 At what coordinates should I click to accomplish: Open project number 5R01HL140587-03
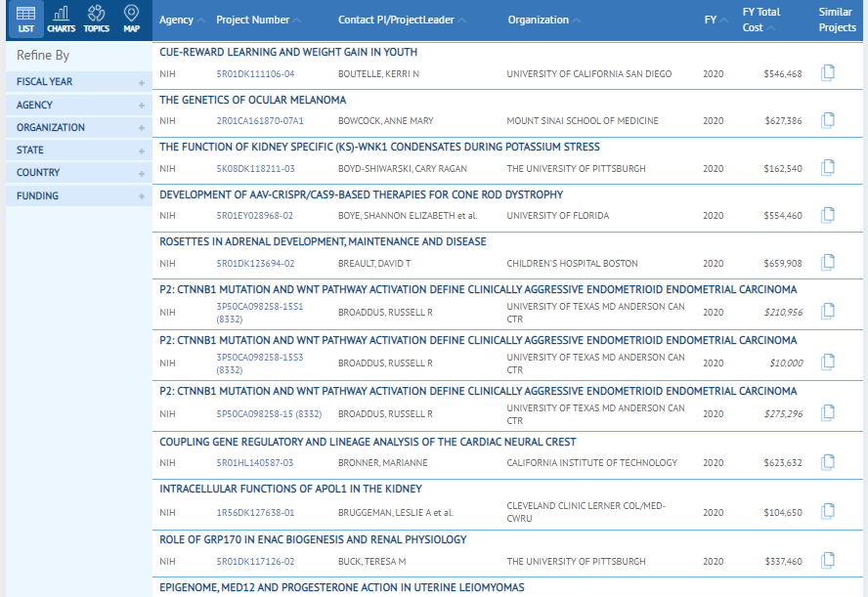pyautogui.click(x=255, y=462)
